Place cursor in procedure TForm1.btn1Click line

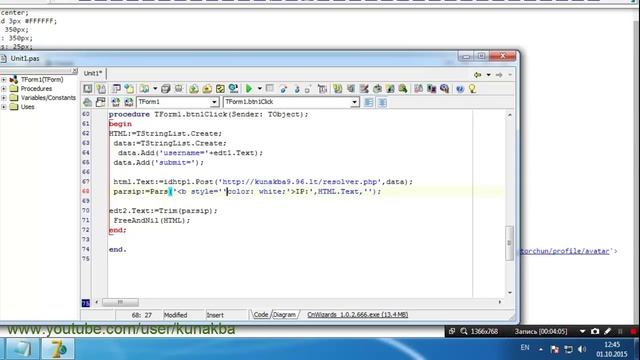coord(209,114)
